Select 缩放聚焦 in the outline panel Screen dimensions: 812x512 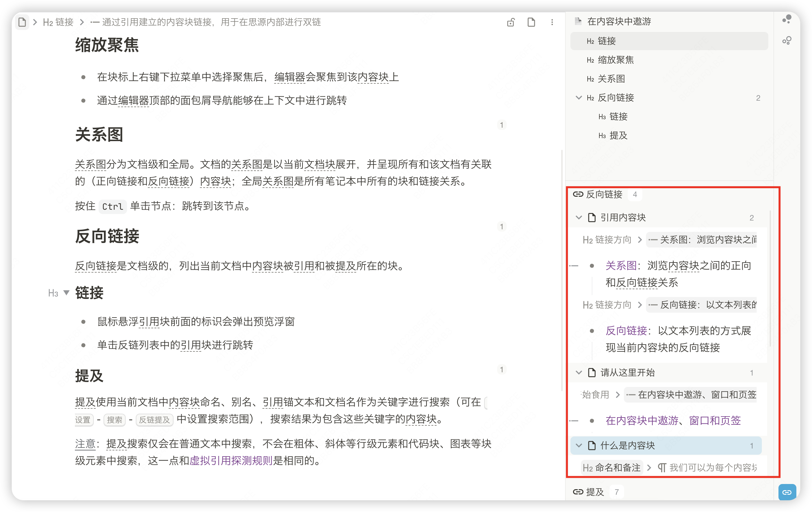(x=615, y=60)
